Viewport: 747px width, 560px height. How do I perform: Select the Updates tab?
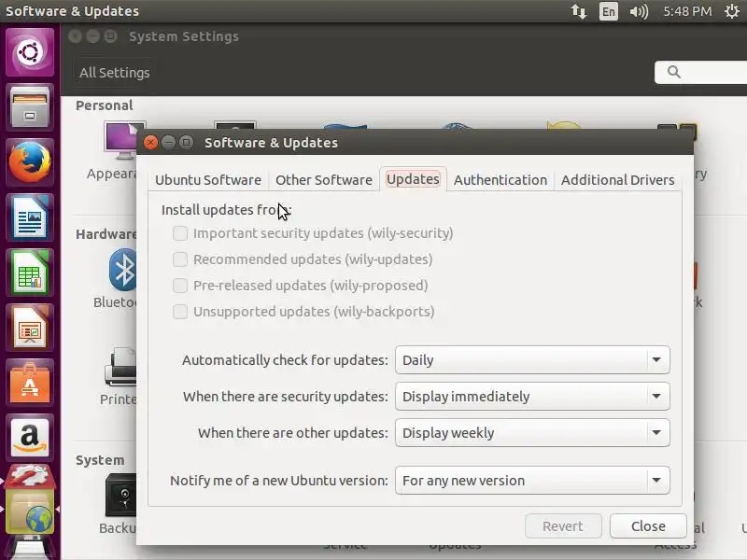[413, 179]
